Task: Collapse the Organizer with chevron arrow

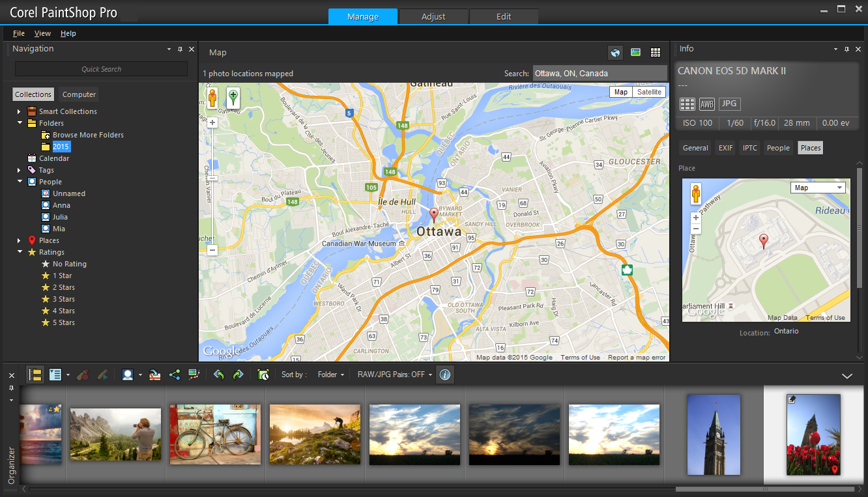Action: pos(847,376)
